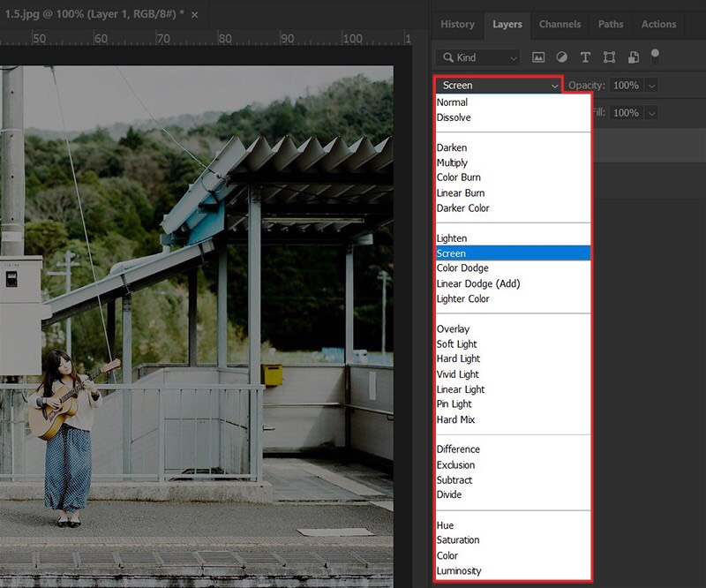Choose Hue blend mode
The image size is (706, 588).
514,525
